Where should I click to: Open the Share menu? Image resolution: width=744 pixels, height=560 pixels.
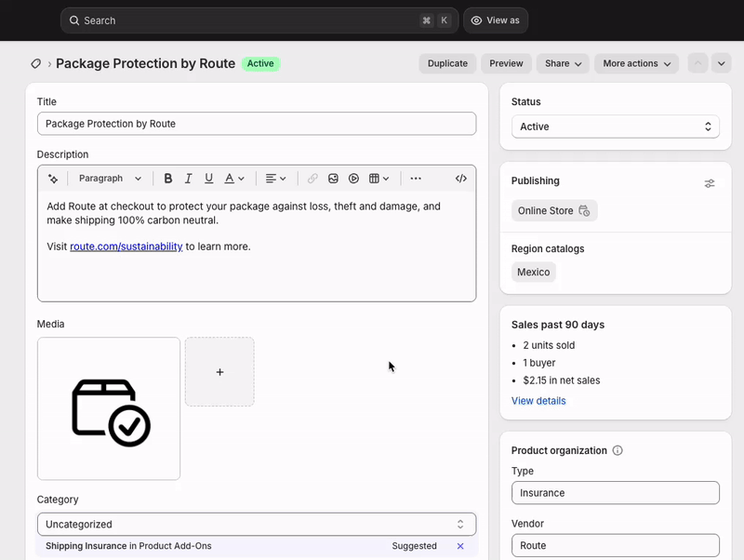point(562,63)
